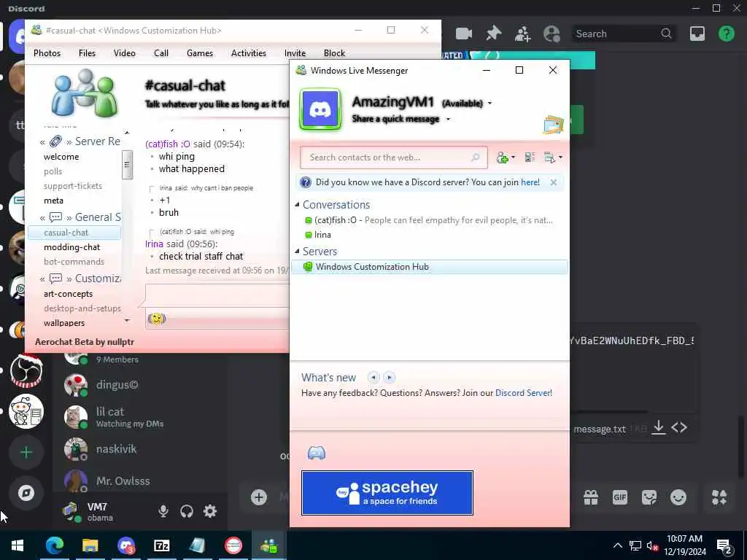
Task: Click channel list scroll down arrow
Action: pyautogui.click(x=127, y=321)
